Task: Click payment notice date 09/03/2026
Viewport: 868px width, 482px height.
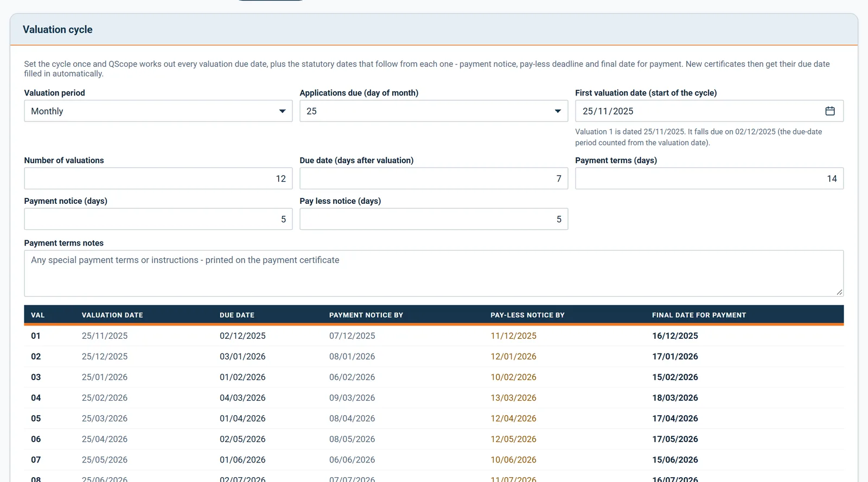Action: point(352,398)
